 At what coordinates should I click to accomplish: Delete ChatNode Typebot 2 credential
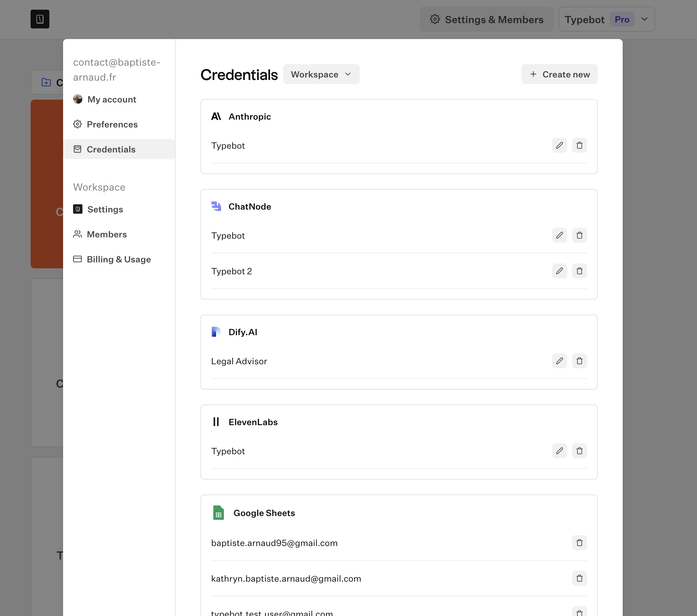(x=579, y=271)
